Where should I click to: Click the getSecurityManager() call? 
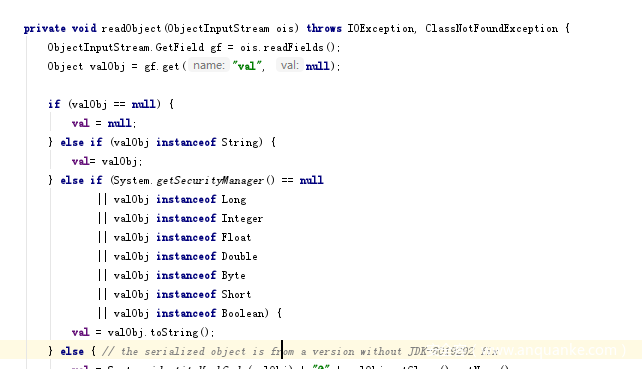[215, 180]
